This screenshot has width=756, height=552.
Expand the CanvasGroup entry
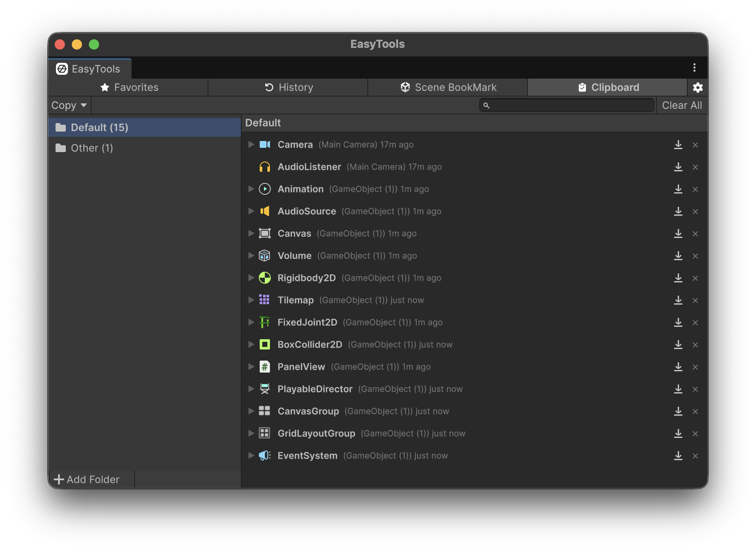[251, 411]
